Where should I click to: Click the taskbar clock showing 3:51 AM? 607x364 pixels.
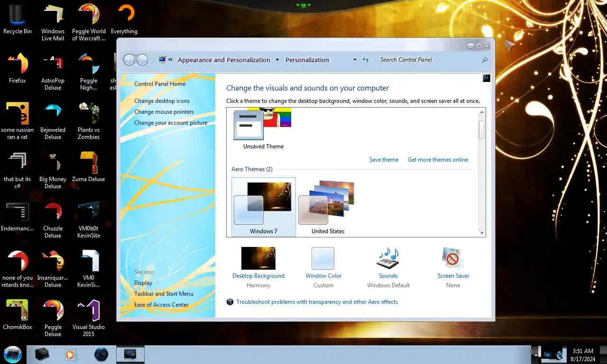tap(583, 355)
